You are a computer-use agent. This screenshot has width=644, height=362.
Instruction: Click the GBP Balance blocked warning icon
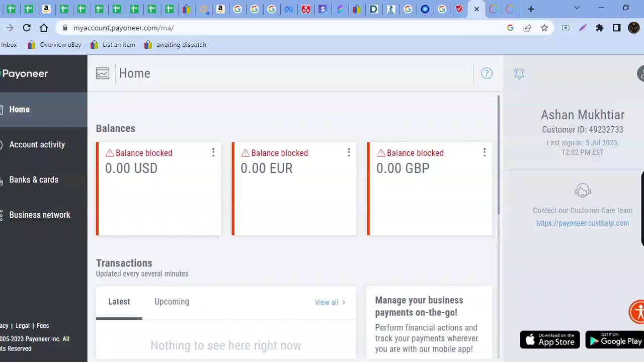click(381, 153)
